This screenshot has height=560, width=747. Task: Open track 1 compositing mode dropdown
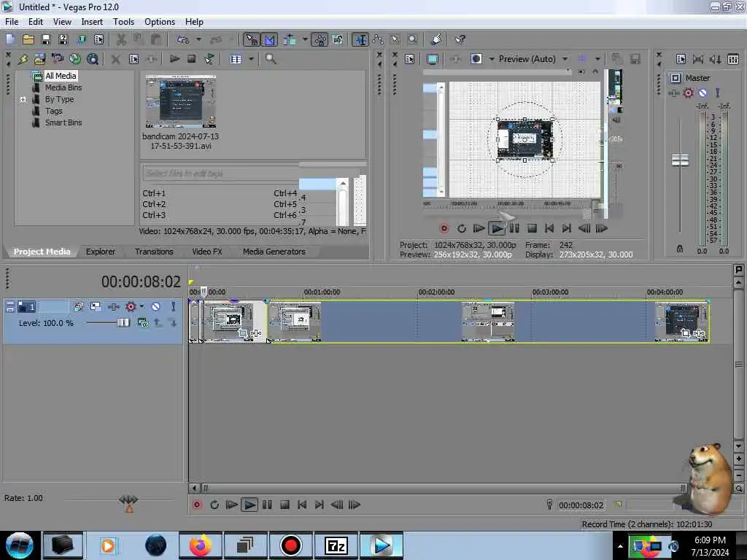click(x=142, y=323)
